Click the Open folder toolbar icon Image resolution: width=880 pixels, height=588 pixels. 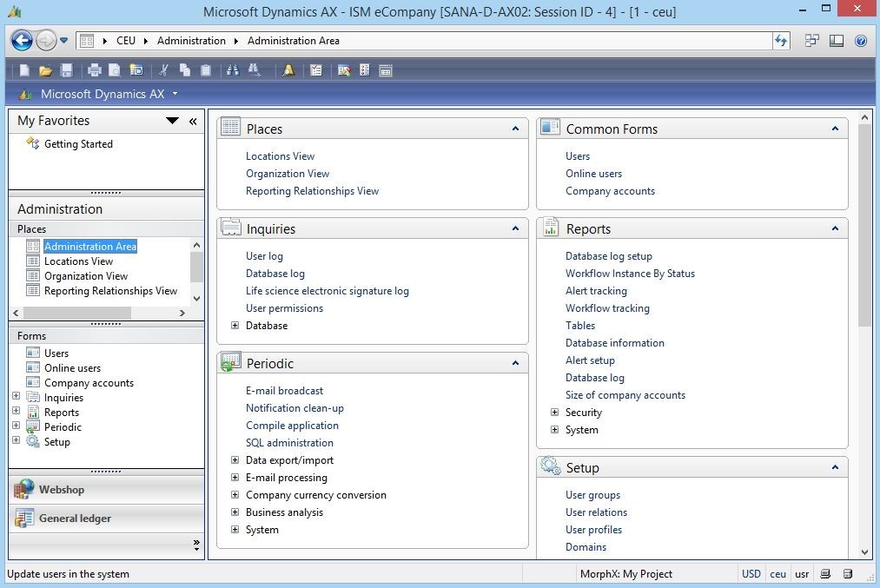(x=45, y=70)
